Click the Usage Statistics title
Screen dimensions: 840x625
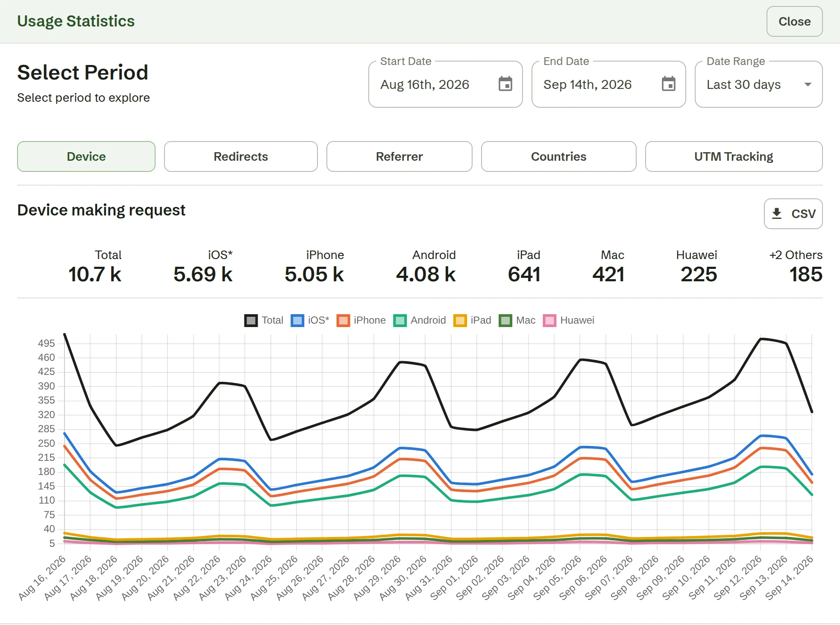pyautogui.click(x=76, y=21)
